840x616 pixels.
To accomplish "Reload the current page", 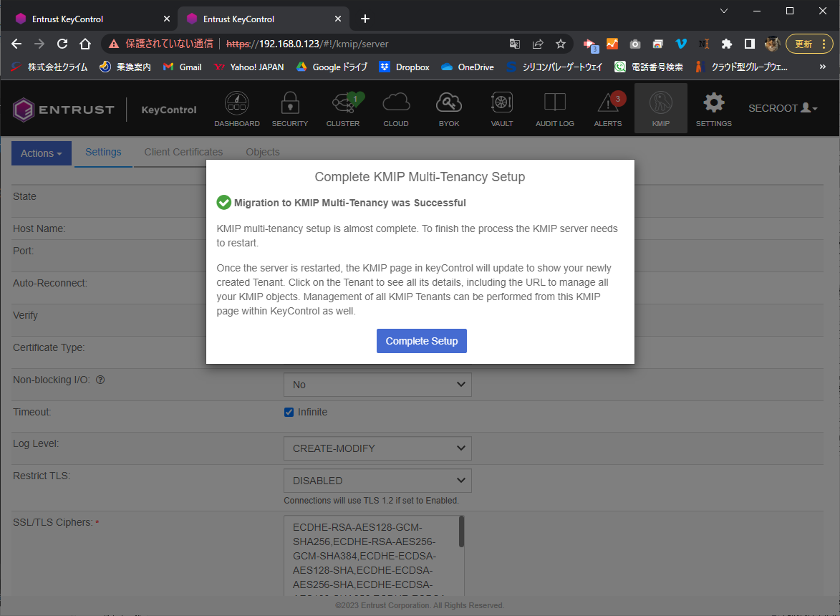I will click(62, 44).
